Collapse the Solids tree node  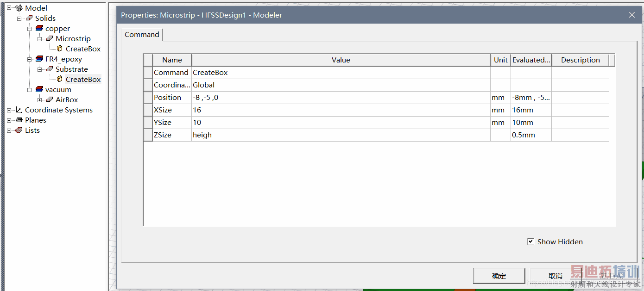tap(19, 18)
